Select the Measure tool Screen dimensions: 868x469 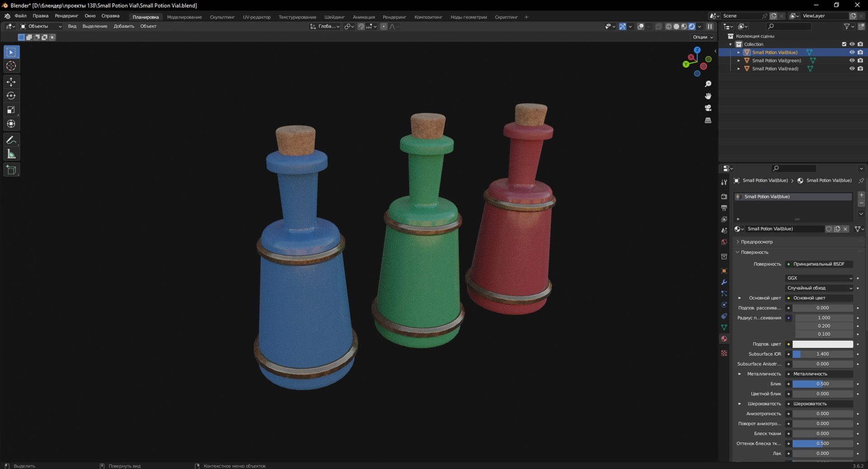11,154
